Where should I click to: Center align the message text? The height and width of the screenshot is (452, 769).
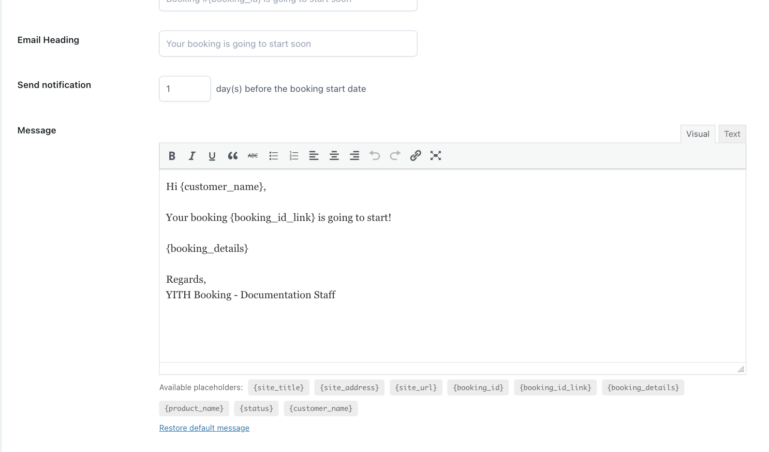tap(334, 156)
